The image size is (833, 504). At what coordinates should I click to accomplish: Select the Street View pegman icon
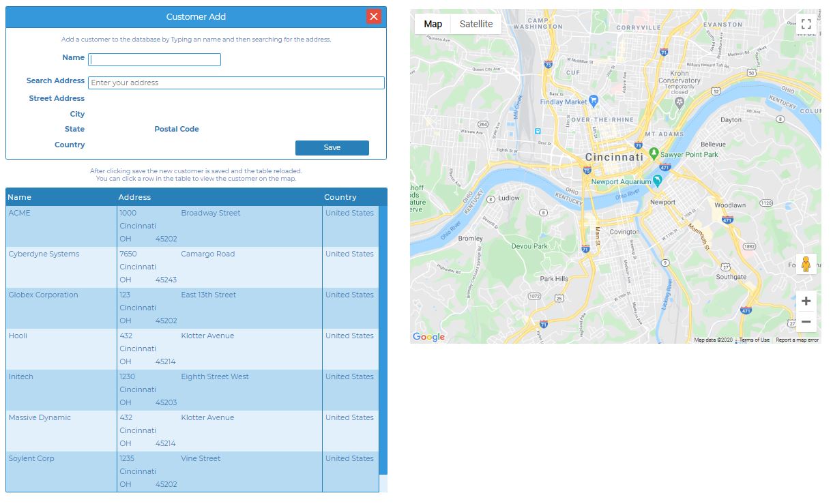(x=806, y=264)
